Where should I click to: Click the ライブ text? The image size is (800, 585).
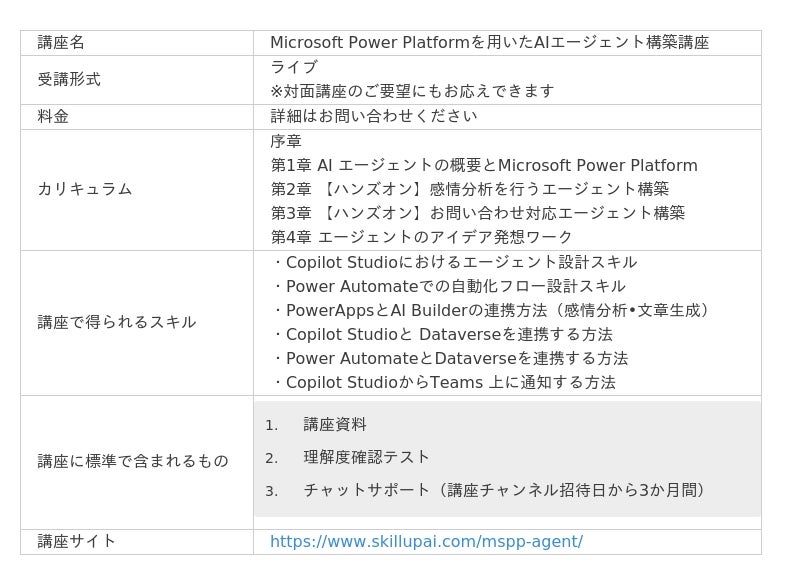point(294,67)
